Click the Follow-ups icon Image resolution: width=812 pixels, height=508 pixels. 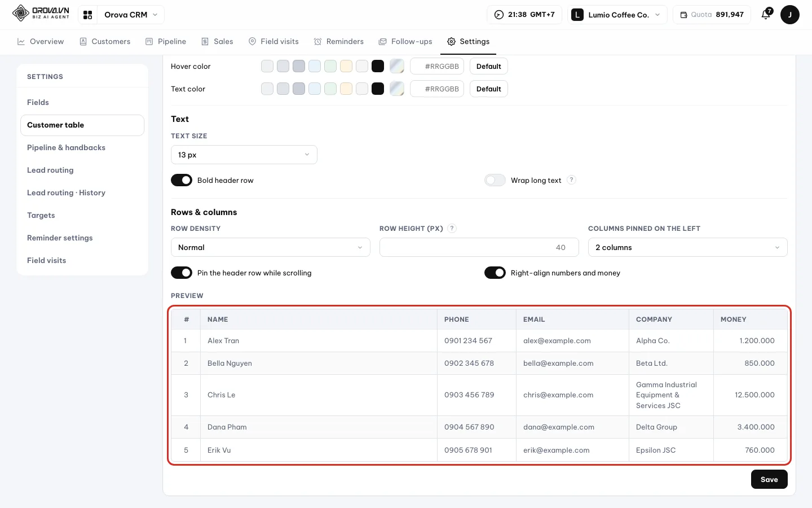tap(383, 41)
